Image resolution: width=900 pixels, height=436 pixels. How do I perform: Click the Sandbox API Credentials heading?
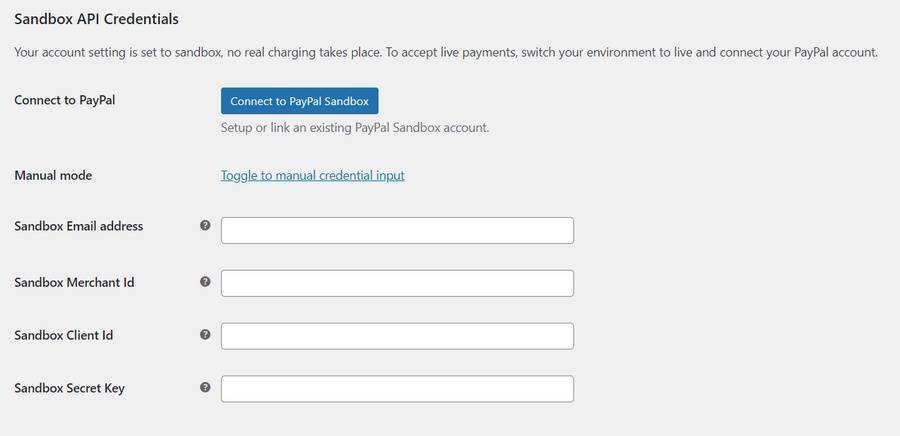pos(96,19)
